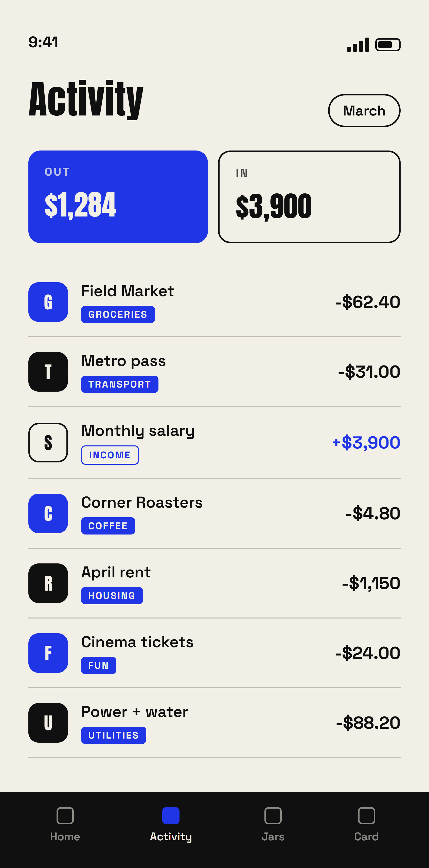429x868 pixels.
Task: Open the March month selector
Action: [364, 110]
